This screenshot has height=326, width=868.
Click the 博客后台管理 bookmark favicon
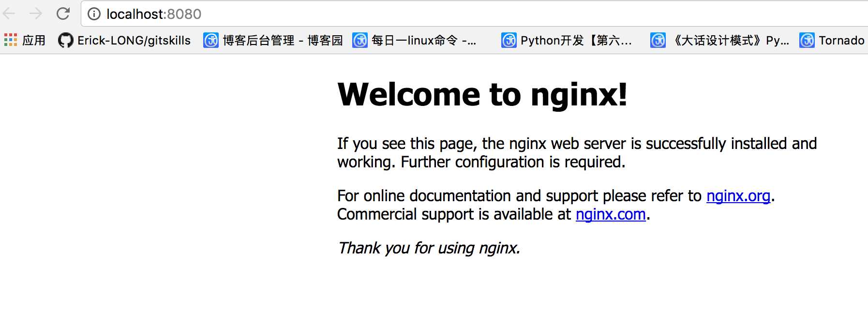tap(211, 40)
